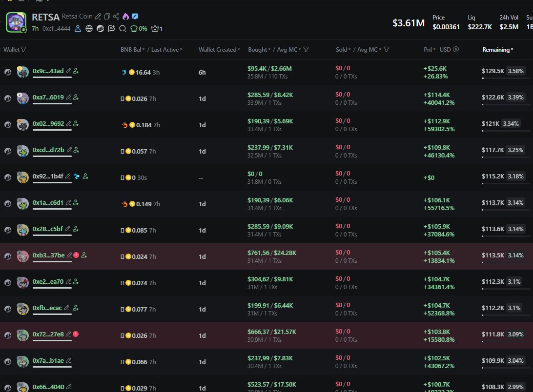
Task: Open the blue person profile icon in header
Action: tap(78, 29)
